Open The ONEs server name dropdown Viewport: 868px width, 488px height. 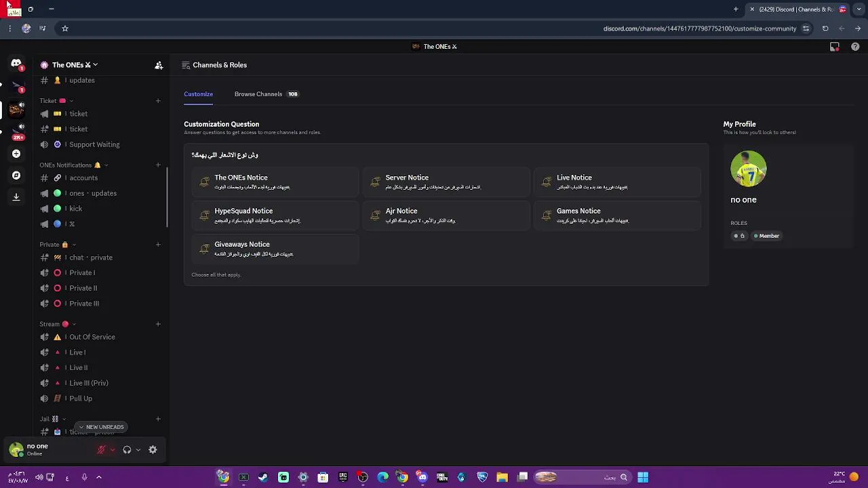(x=75, y=65)
